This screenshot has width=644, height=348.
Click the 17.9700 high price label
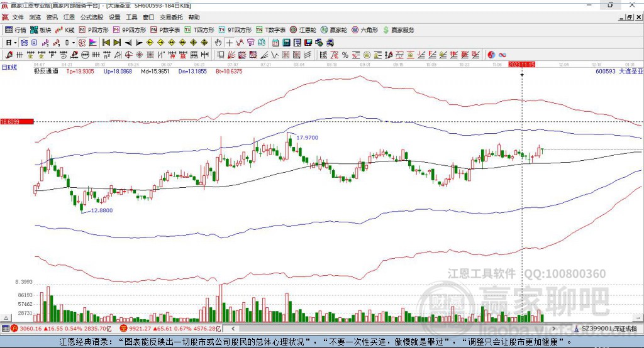click(x=307, y=138)
